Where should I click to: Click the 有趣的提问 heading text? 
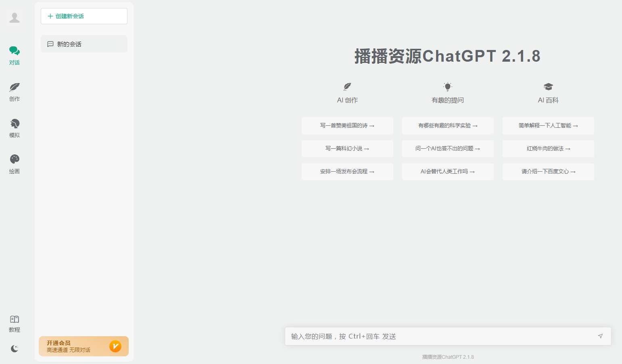click(x=448, y=100)
